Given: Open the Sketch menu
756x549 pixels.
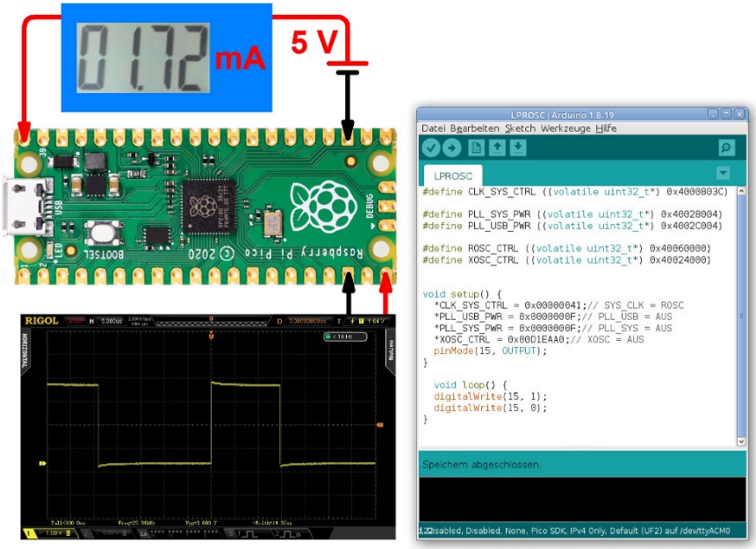Looking at the screenshot, I should coord(519,128).
